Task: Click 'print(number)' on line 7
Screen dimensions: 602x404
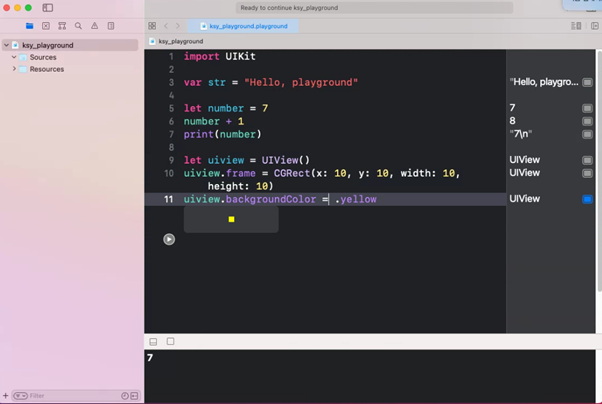Action: pos(222,134)
